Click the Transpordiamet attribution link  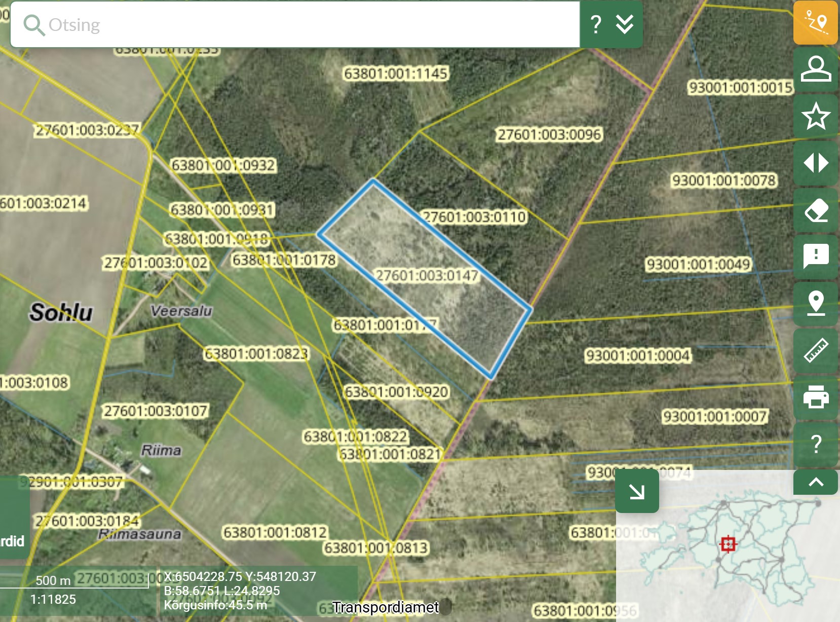[x=385, y=607]
